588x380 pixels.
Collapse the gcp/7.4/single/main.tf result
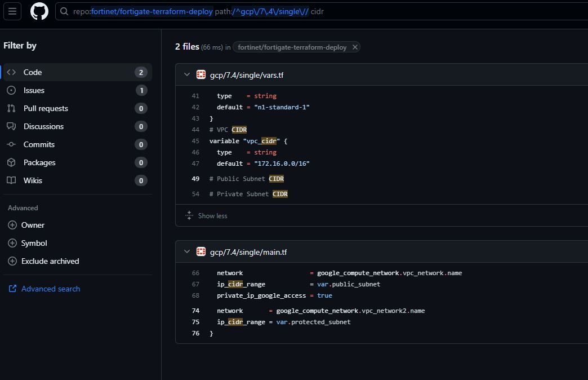pyautogui.click(x=186, y=252)
